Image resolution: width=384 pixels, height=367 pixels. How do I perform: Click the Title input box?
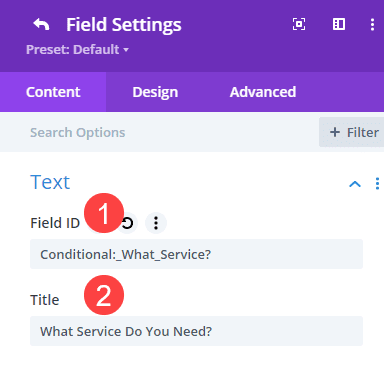tap(196, 331)
